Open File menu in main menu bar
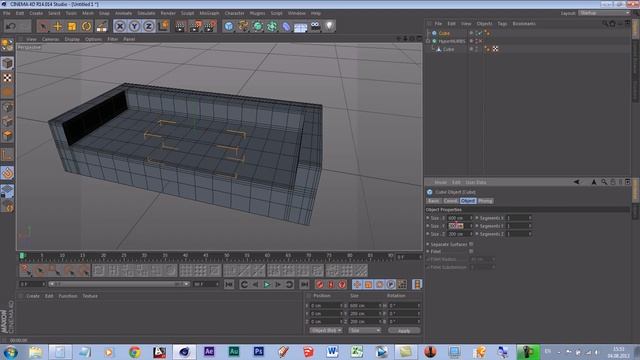 pos(7,13)
